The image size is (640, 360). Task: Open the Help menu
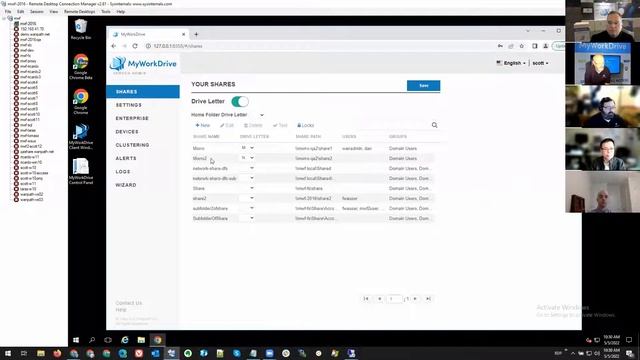121,12
